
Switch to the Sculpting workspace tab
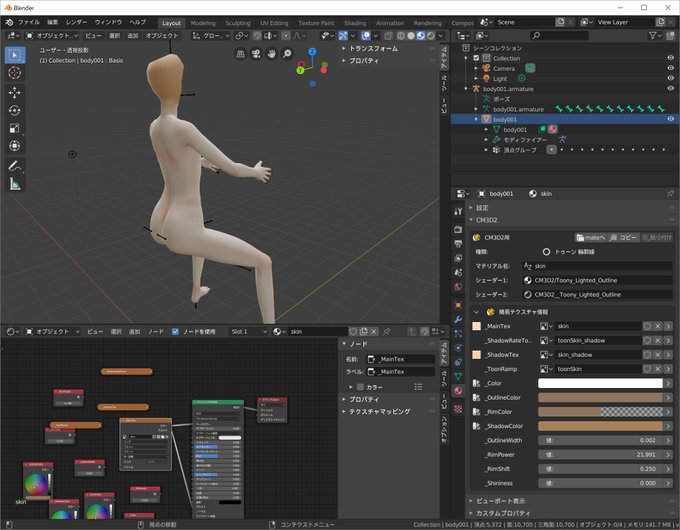click(237, 22)
